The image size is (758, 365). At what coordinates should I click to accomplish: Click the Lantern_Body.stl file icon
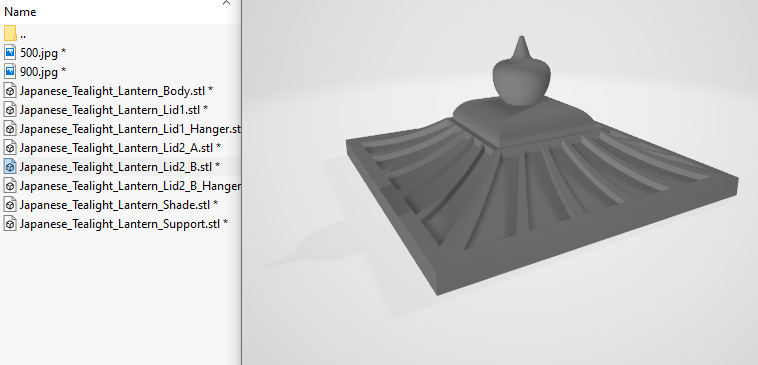click(x=10, y=90)
